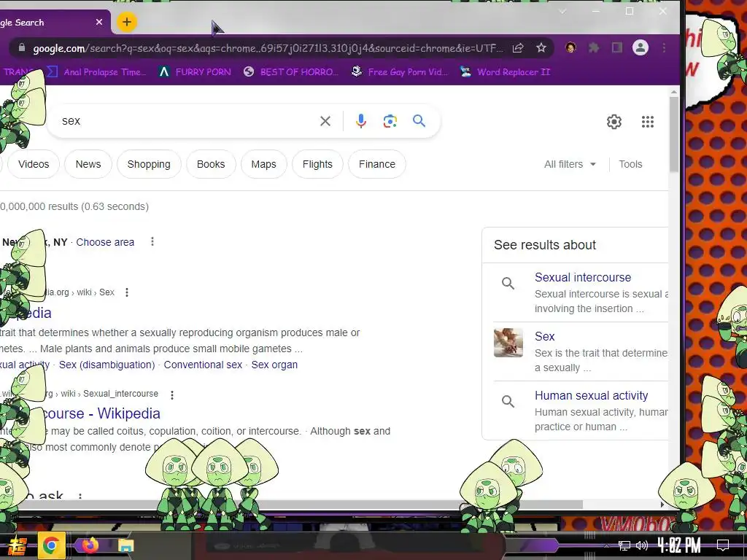
Task: Switch to the Flights results tab
Action: [x=317, y=164]
